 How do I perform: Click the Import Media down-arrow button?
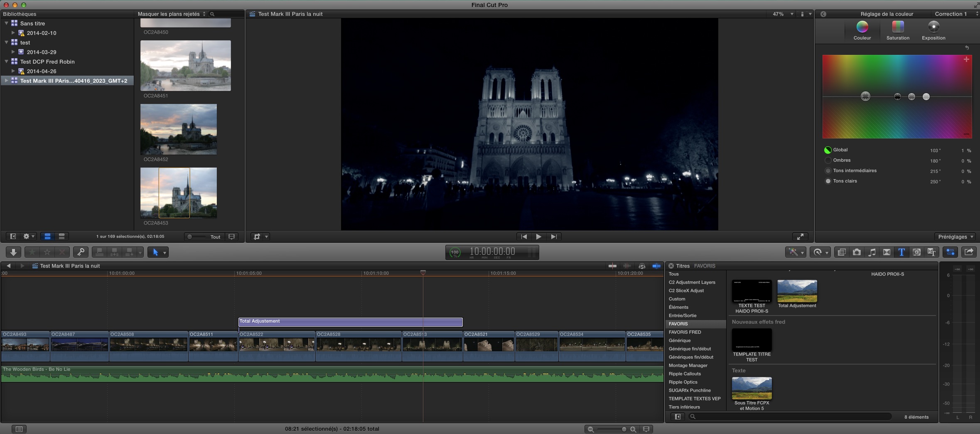(x=13, y=252)
